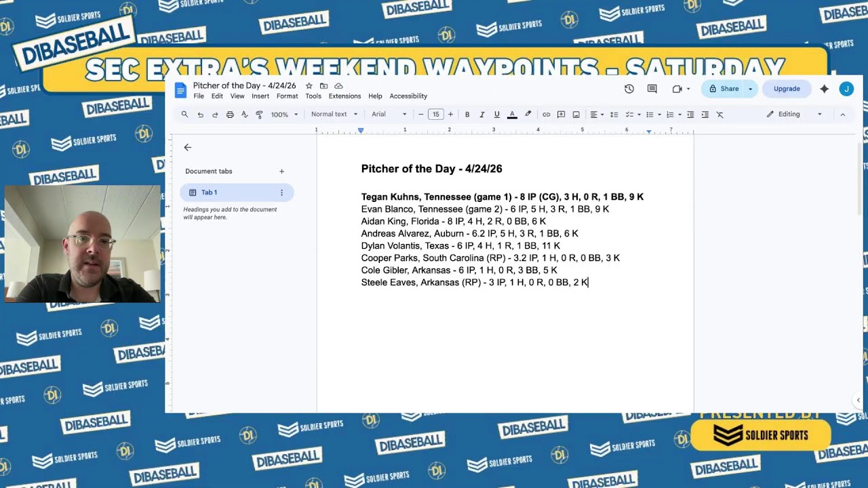Image resolution: width=868 pixels, height=488 pixels.
Task: Open the Help menu
Action: 375,96
